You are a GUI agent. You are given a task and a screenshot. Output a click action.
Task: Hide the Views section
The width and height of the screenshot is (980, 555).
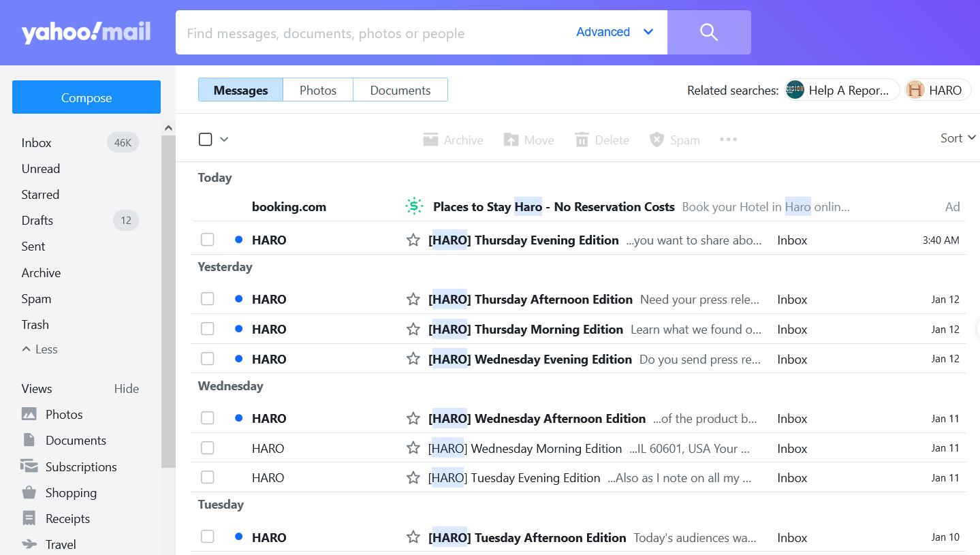coord(127,389)
